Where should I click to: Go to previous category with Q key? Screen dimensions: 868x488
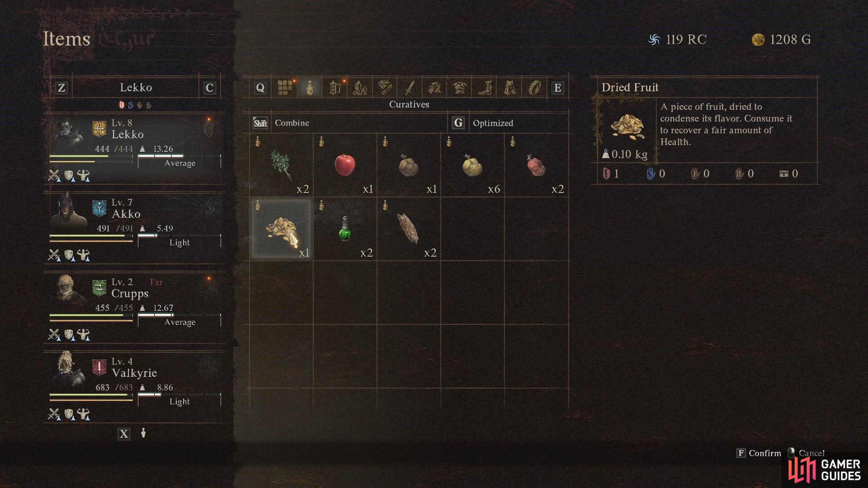coord(260,88)
